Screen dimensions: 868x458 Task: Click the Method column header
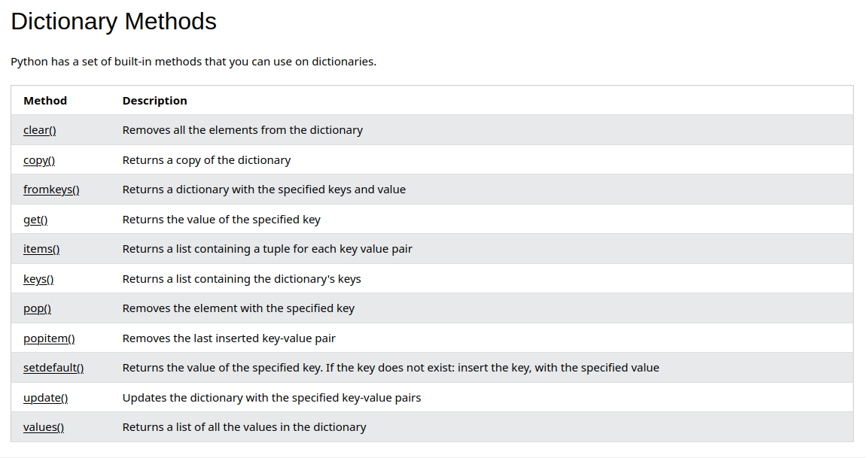tap(45, 101)
